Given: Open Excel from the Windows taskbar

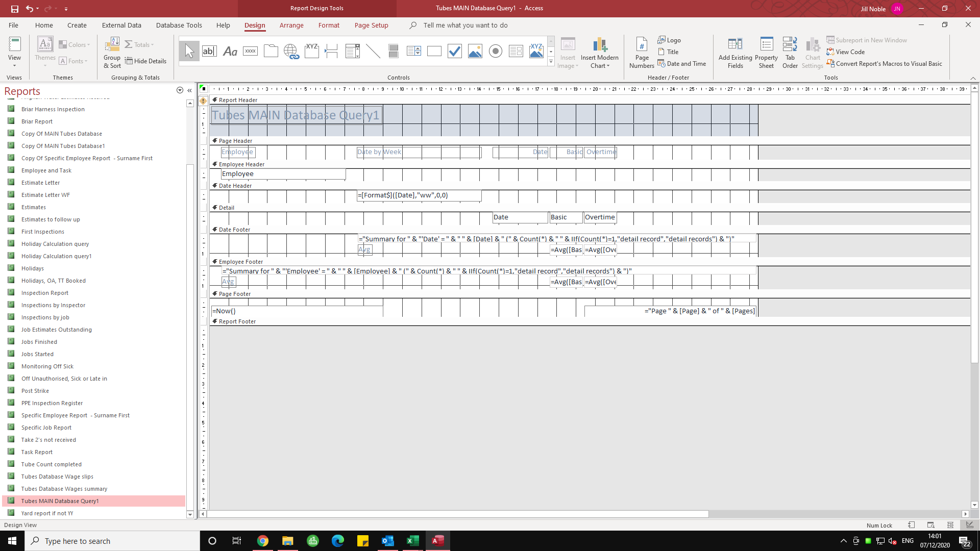Looking at the screenshot, I should [412, 541].
